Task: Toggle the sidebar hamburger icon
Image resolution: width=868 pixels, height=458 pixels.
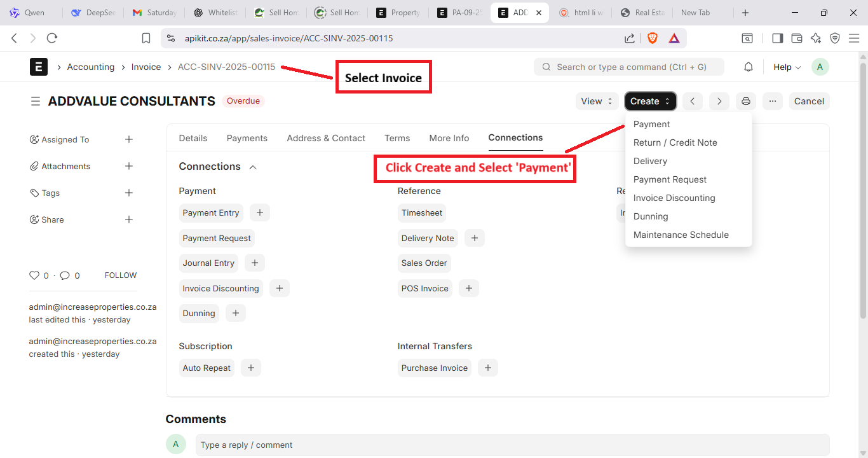Action: pos(36,101)
